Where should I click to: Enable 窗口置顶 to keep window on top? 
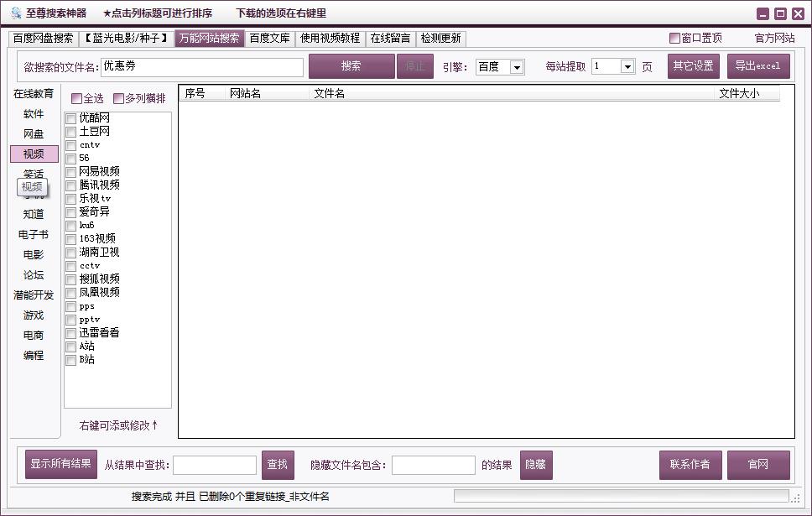674,39
